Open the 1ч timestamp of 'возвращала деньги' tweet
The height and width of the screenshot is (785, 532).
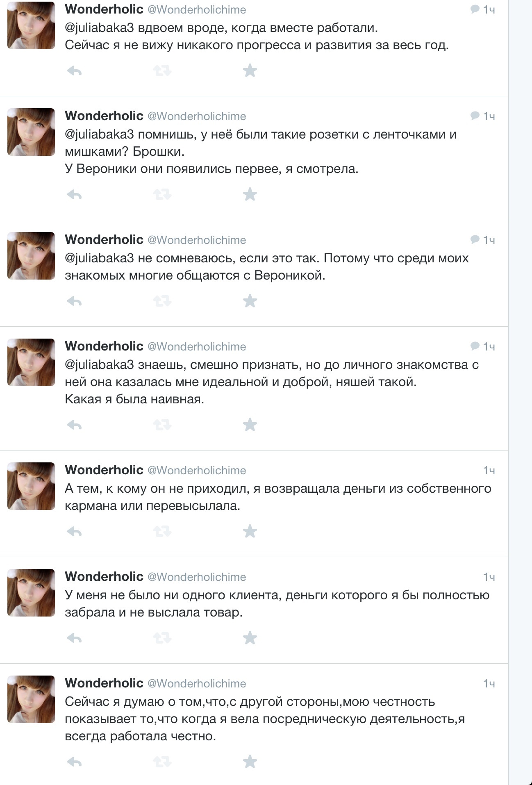(x=489, y=470)
